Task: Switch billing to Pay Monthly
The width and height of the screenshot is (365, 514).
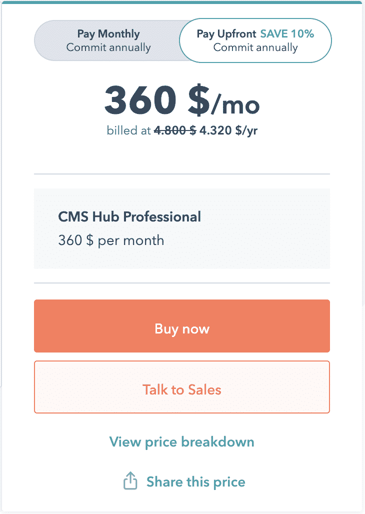Action: coord(108,41)
